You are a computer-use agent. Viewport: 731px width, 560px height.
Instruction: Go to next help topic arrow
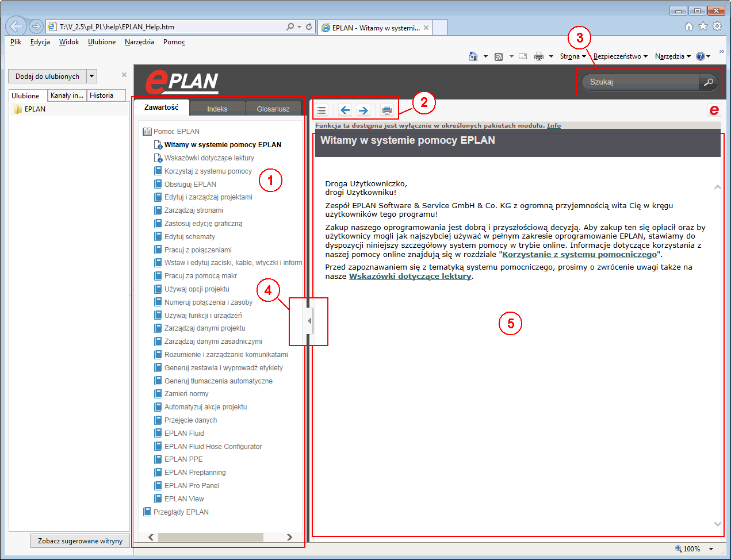click(x=363, y=110)
